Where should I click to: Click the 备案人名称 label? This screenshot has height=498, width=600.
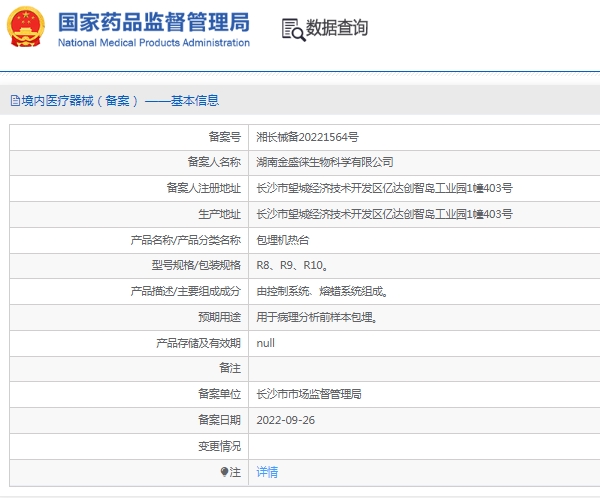tap(214, 162)
